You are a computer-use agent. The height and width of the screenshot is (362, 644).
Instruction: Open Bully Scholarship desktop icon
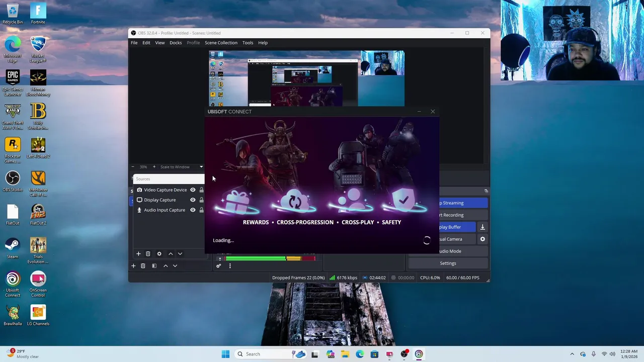coord(38,117)
